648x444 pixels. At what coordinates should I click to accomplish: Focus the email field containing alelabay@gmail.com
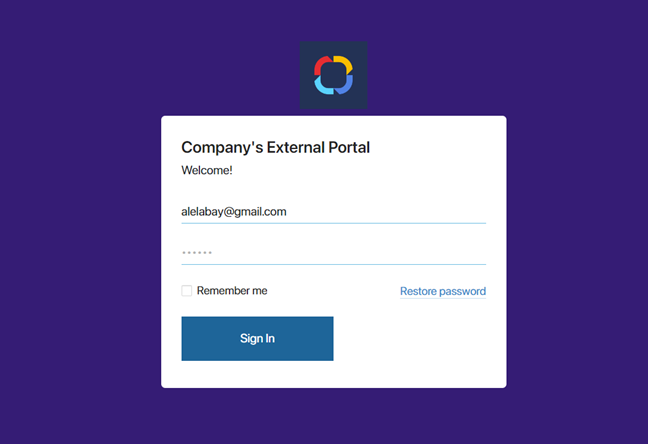pos(334,212)
